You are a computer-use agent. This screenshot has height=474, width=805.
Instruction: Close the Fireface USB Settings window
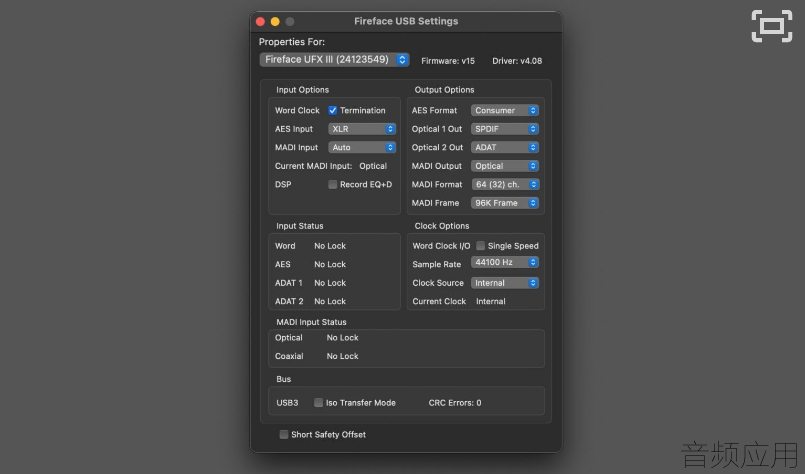pyautogui.click(x=260, y=22)
